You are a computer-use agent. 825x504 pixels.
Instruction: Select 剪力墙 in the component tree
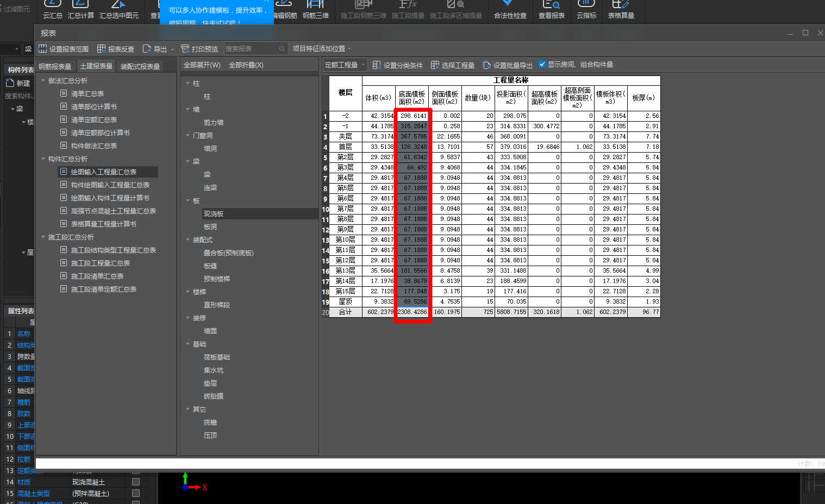(x=214, y=123)
